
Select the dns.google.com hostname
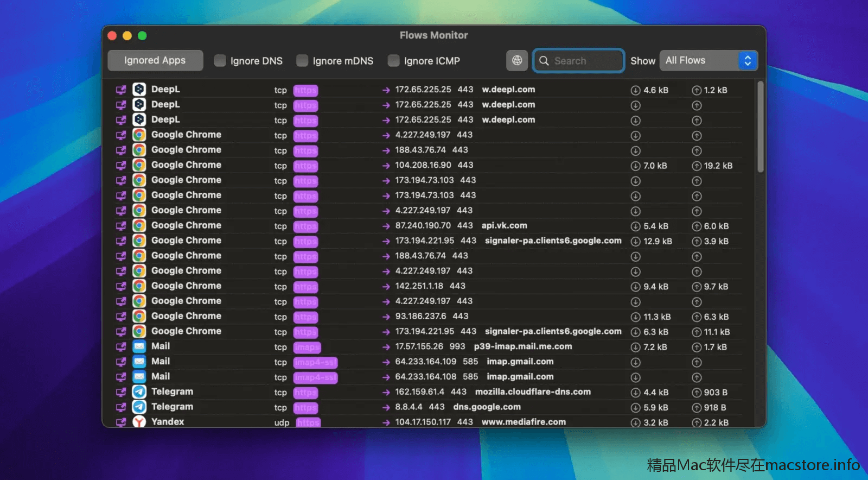coord(487,407)
